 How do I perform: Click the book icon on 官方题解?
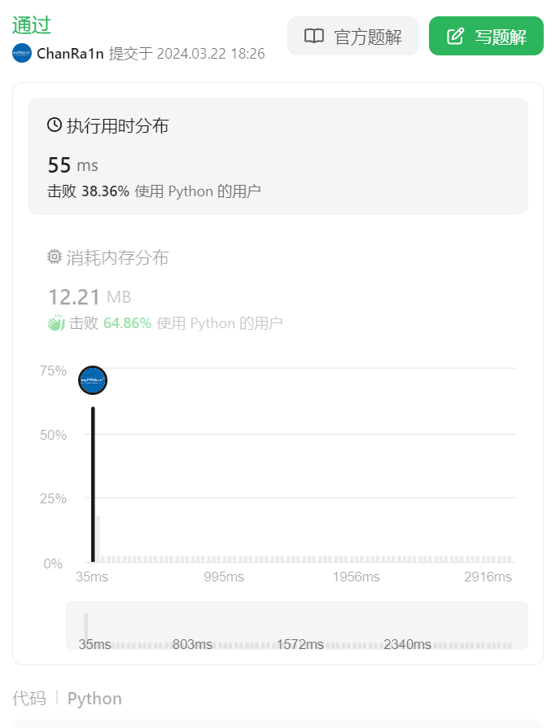pyautogui.click(x=314, y=37)
